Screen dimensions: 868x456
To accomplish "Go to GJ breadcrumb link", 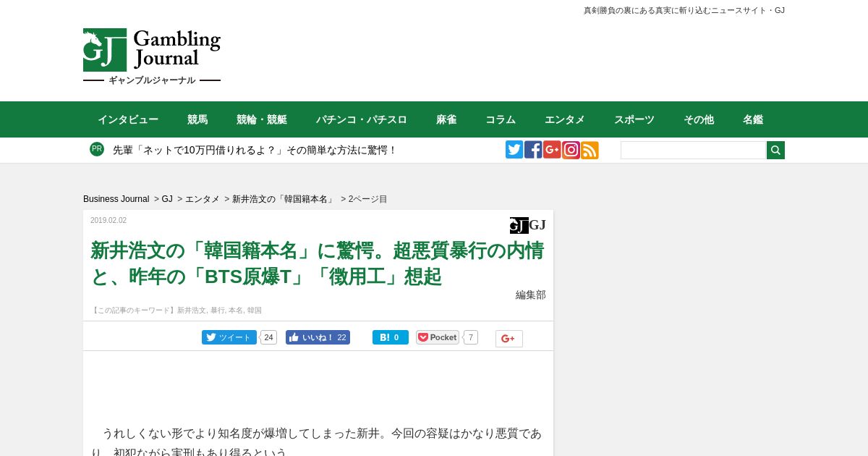I will (167, 199).
